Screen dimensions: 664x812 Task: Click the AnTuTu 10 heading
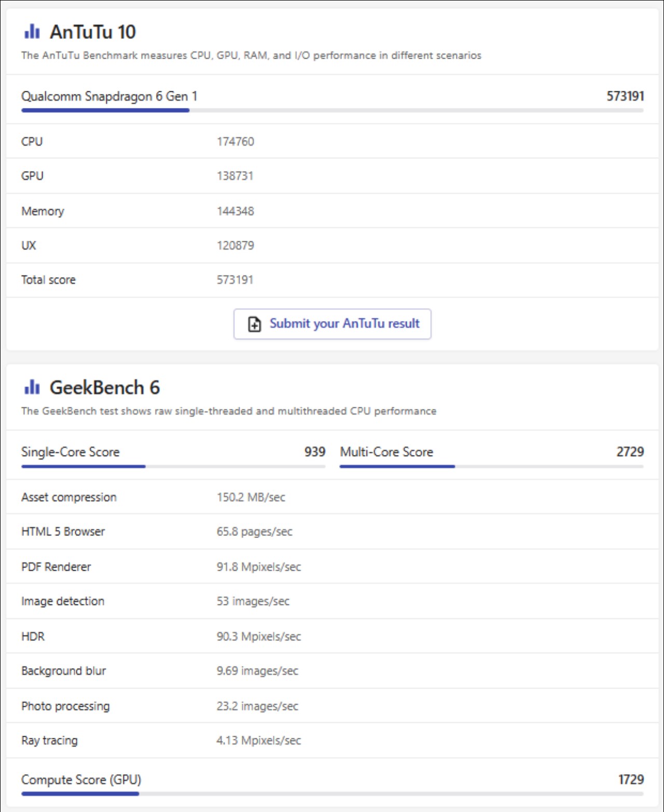click(x=92, y=32)
